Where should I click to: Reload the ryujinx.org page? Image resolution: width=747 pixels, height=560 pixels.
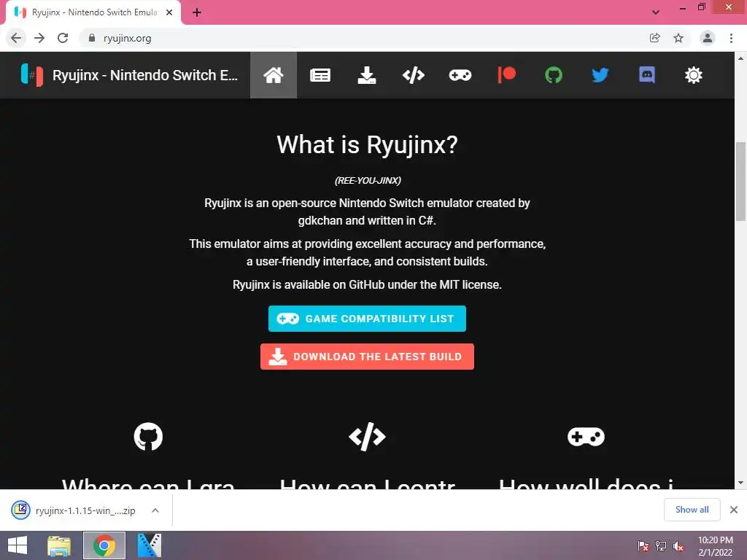tap(63, 38)
